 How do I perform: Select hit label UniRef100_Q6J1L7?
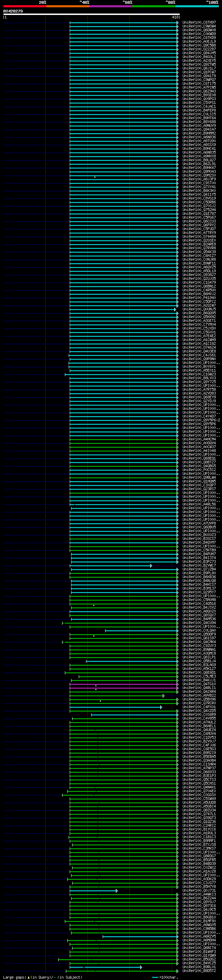(199, 68)
